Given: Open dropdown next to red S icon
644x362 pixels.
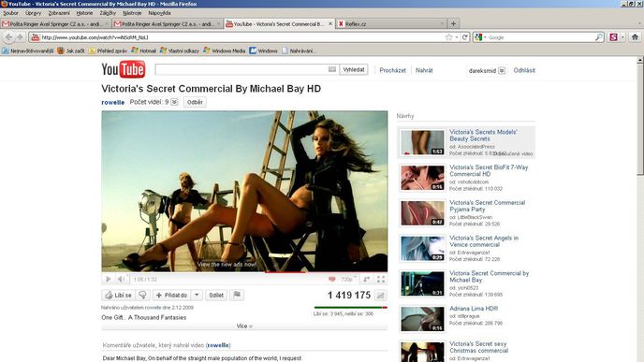Looking at the screenshot, I should (x=622, y=37).
